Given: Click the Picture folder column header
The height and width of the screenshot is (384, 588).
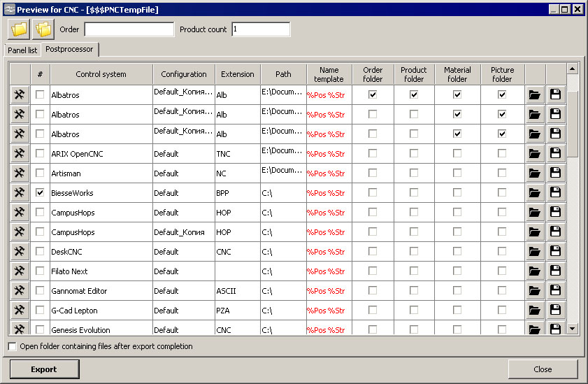Looking at the screenshot, I should (x=502, y=74).
